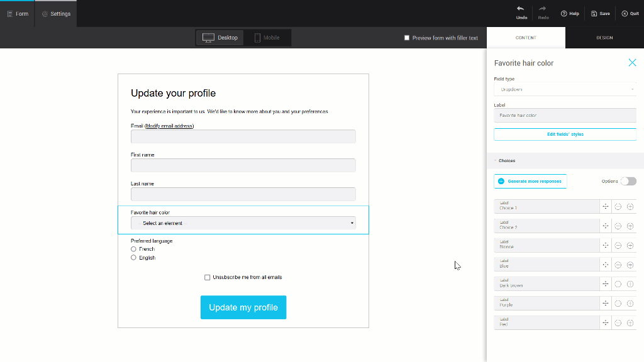Image resolution: width=644 pixels, height=362 pixels.
Task: Click the plus icon on the Red choice row
Action: (630, 322)
